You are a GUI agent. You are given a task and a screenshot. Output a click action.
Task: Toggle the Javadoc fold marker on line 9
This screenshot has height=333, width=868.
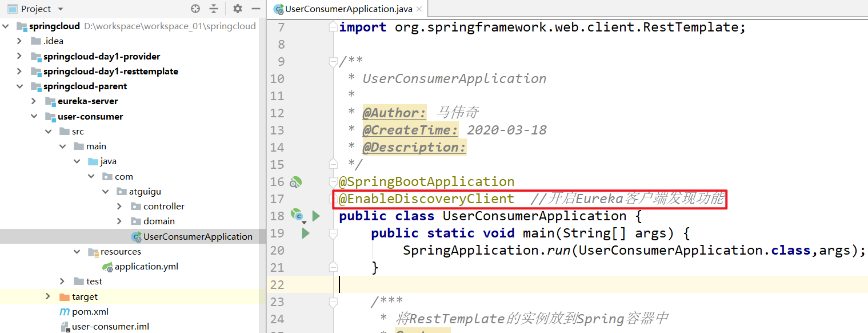[333, 62]
